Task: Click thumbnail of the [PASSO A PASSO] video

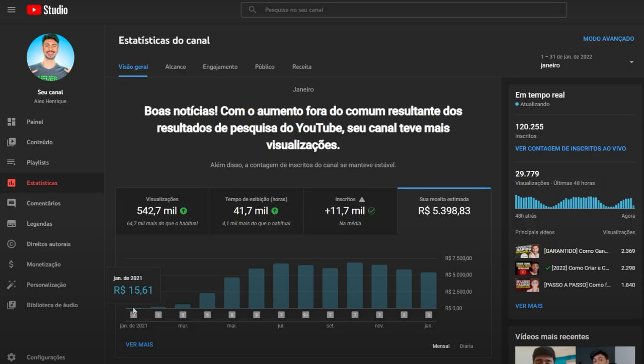Action: [527, 285]
